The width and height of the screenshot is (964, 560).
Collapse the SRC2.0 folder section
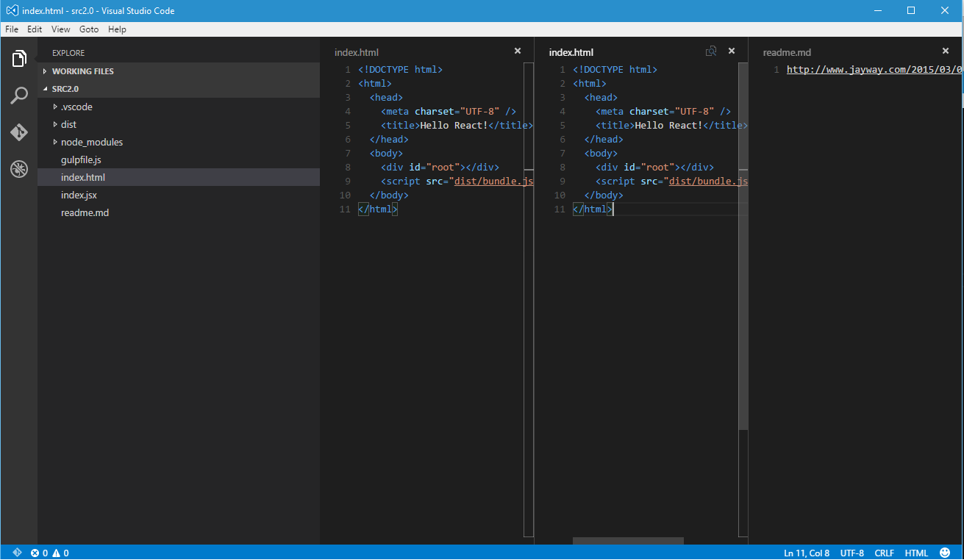click(x=179, y=89)
